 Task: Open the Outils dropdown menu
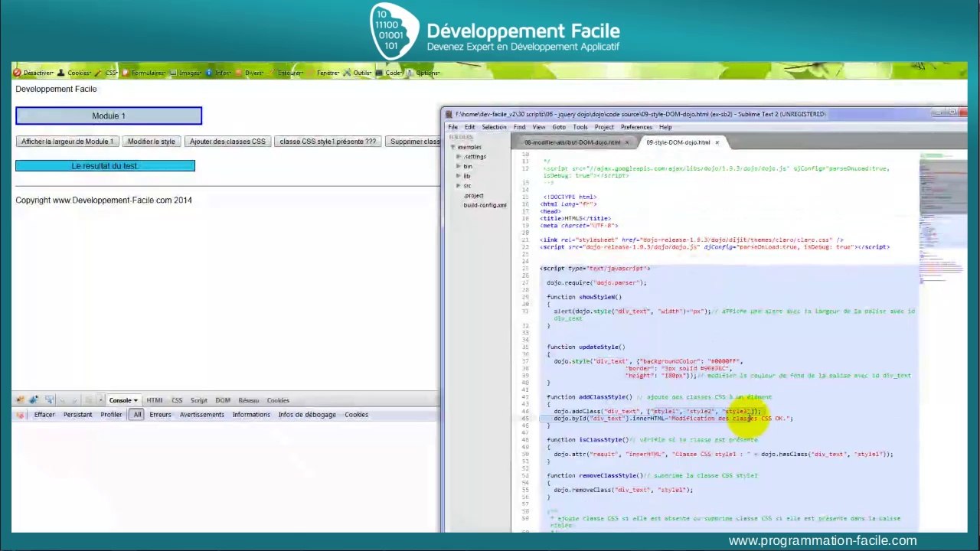click(x=358, y=73)
